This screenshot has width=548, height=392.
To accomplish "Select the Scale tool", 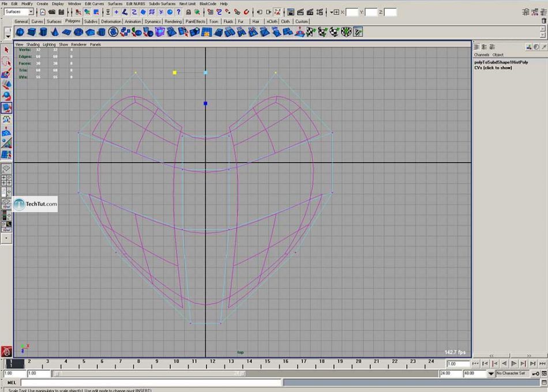I will click(x=6, y=108).
